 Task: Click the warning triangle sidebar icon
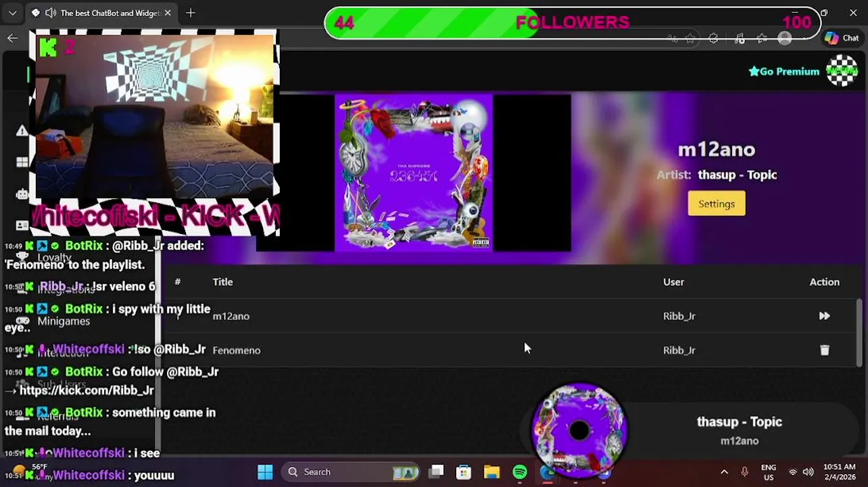(x=22, y=131)
